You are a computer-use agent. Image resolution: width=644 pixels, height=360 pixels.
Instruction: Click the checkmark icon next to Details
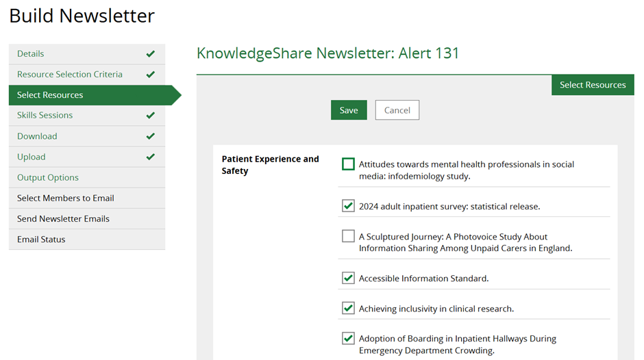point(151,54)
